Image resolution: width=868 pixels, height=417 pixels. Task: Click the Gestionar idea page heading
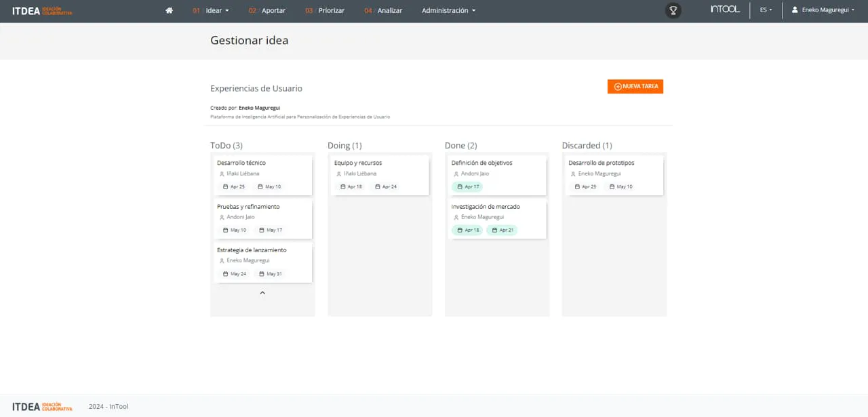coord(249,40)
